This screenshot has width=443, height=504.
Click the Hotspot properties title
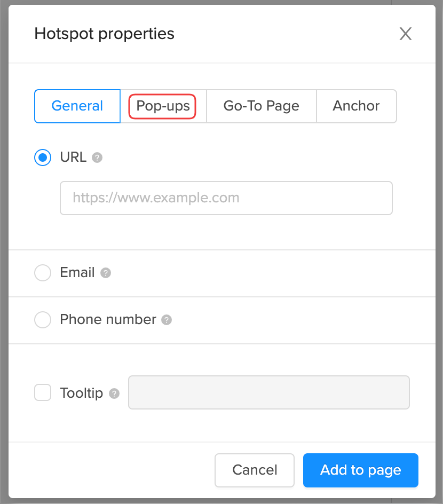tap(104, 34)
